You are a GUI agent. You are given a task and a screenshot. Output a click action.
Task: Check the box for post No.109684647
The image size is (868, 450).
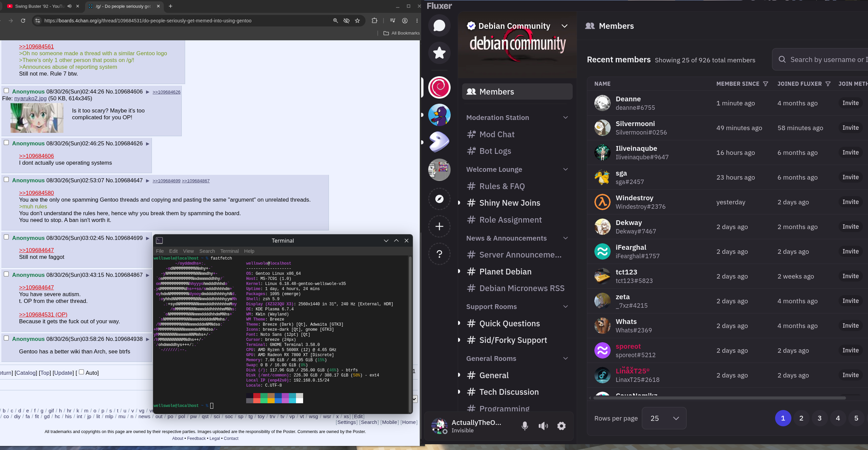[6, 179]
